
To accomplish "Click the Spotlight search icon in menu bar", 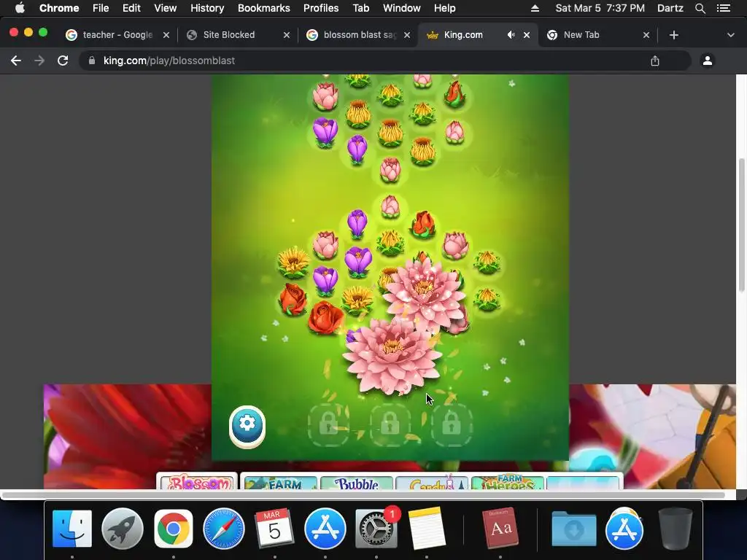I will tap(700, 8).
